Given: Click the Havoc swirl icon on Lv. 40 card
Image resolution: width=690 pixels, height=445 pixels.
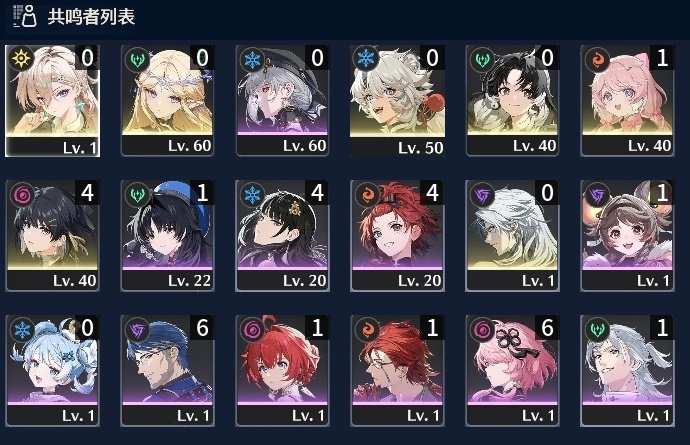Looking at the screenshot, I should point(21,194).
